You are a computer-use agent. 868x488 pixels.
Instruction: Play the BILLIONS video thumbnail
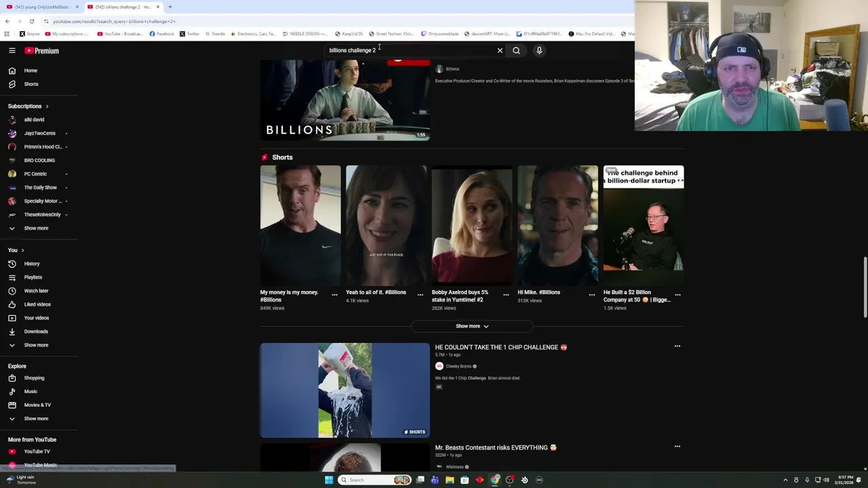point(344,100)
